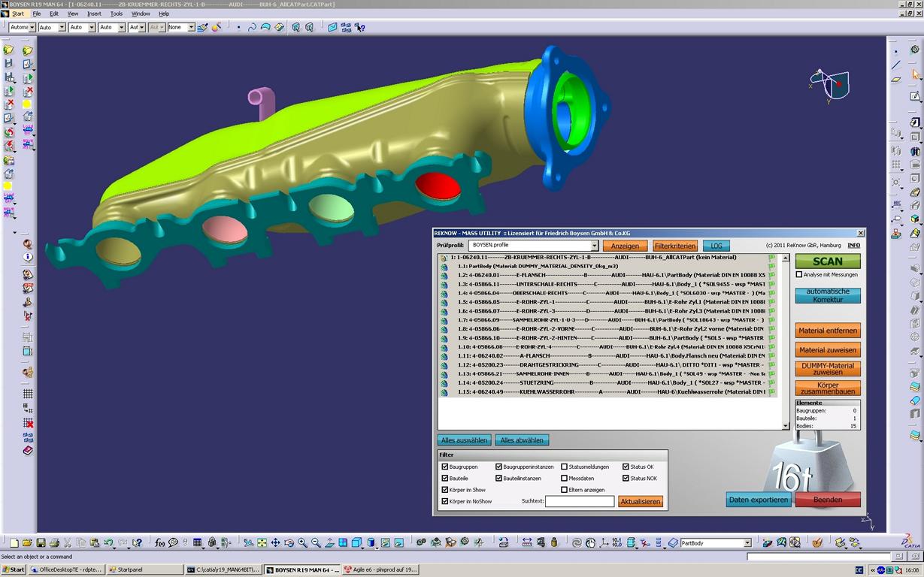Open the 'None' dropdown in top toolbar
Image resolution: width=924 pixels, height=577 pixels.
click(x=191, y=27)
